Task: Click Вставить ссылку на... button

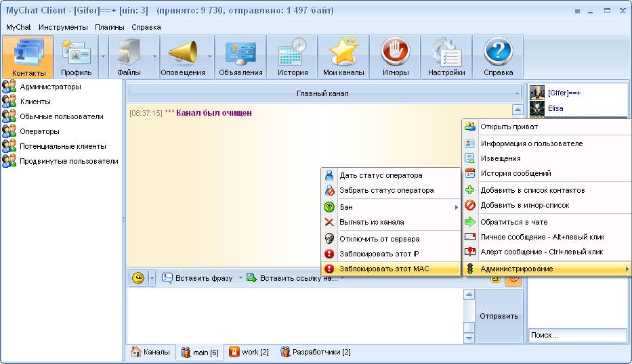Action: (293, 278)
